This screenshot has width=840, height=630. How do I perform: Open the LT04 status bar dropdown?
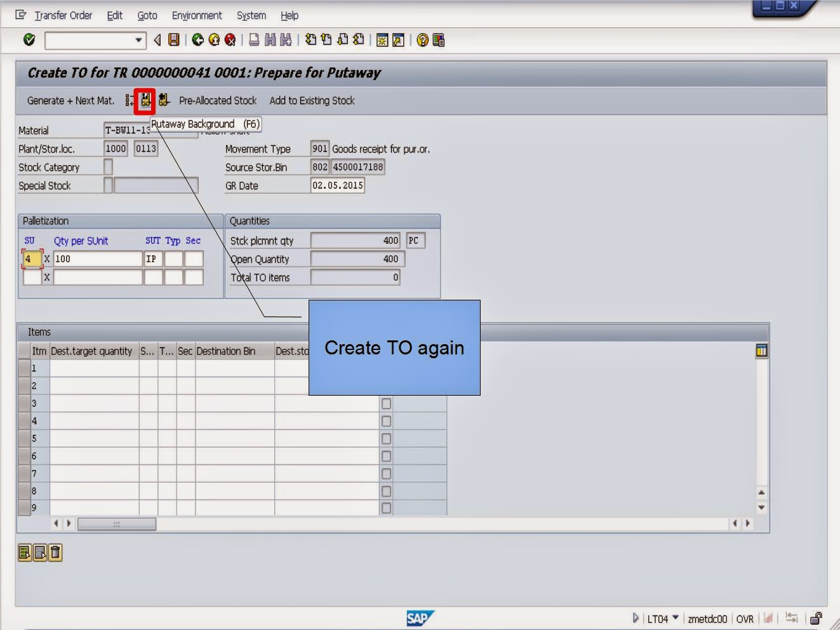point(676,617)
